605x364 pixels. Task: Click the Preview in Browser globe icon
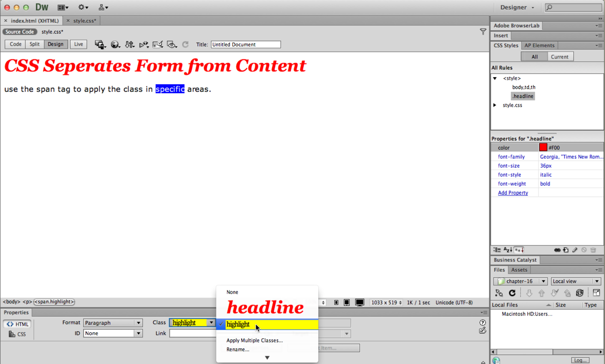[x=115, y=44]
